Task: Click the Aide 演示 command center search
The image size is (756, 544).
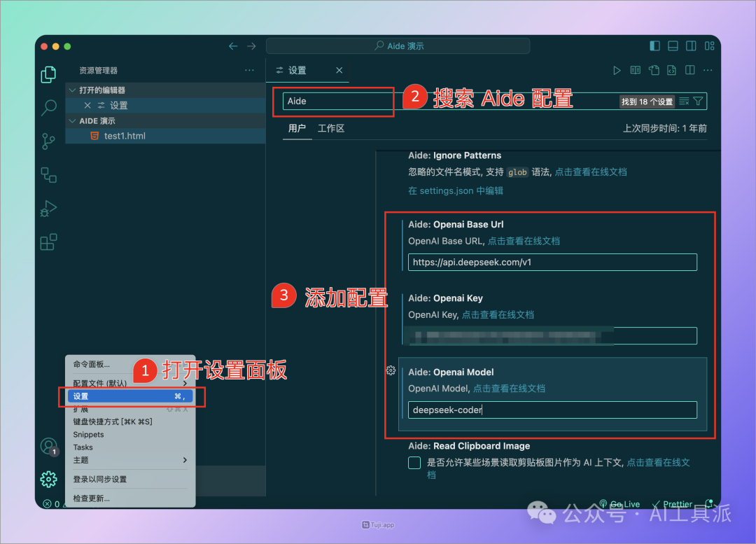Action: [398, 46]
